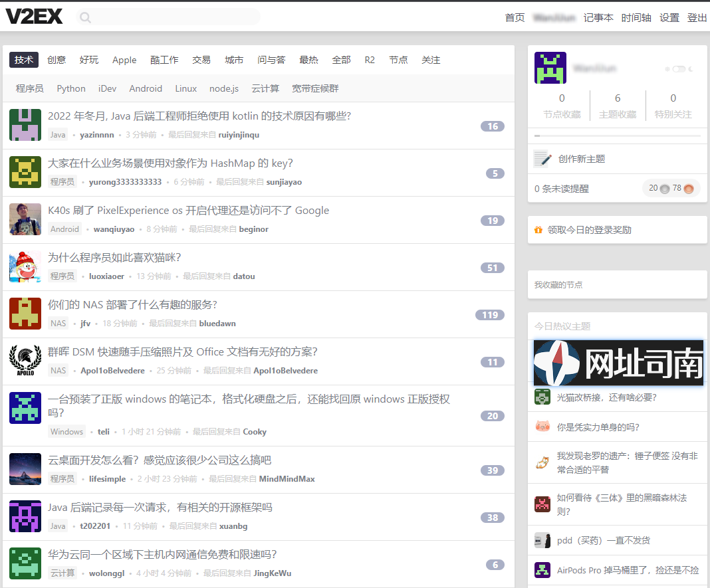Toggle the light/dark theme switch

(679, 69)
